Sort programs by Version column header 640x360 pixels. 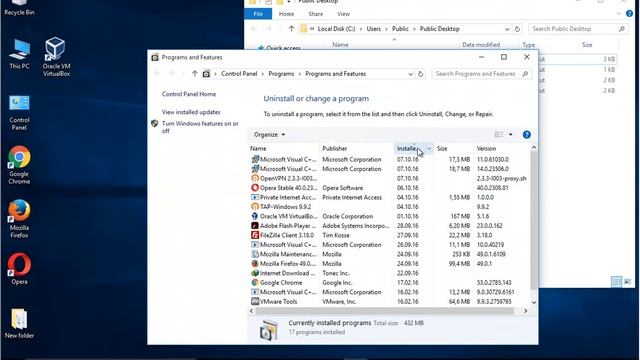(502, 149)
